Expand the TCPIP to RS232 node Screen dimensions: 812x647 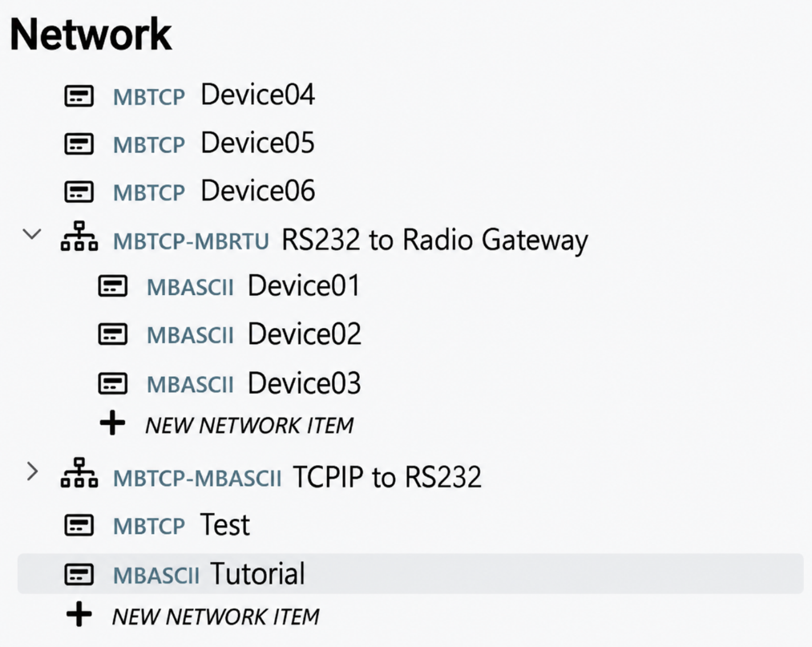(33, 471)
